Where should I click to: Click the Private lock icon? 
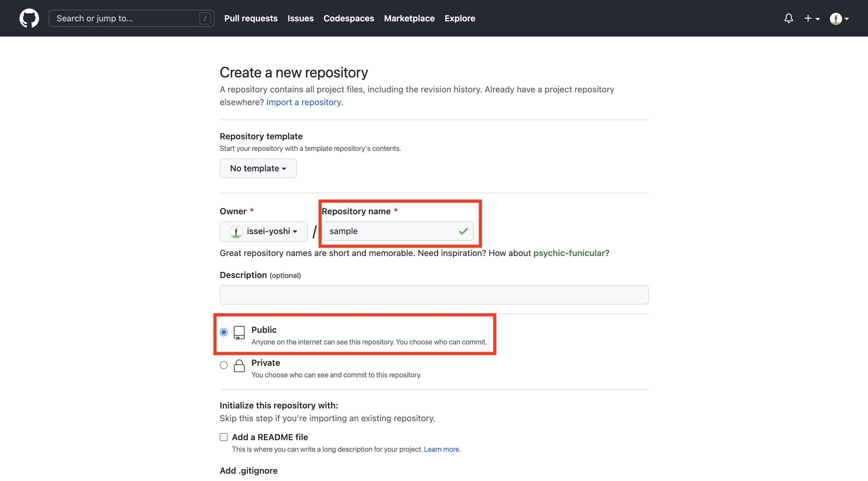click(x=239, y=366)
